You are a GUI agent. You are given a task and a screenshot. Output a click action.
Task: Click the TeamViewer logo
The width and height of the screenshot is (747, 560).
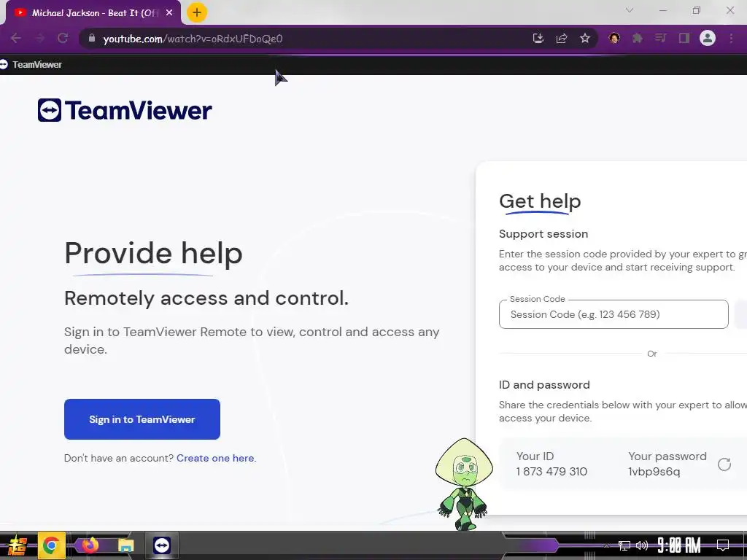(125, 110)
